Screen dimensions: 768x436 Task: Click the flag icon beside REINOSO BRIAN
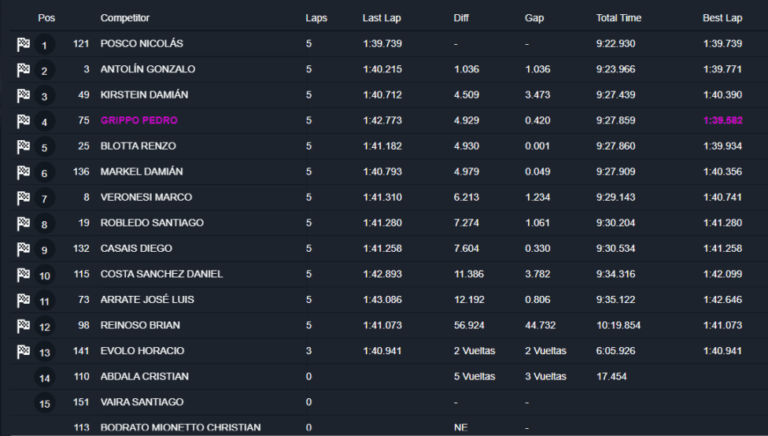pos(23,325)
